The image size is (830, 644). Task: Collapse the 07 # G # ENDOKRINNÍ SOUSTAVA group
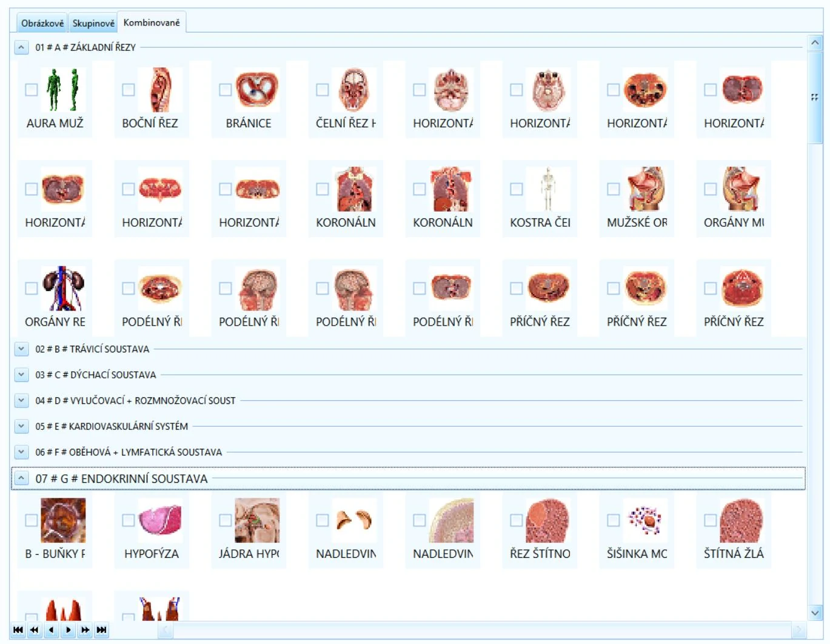[21, 478]
